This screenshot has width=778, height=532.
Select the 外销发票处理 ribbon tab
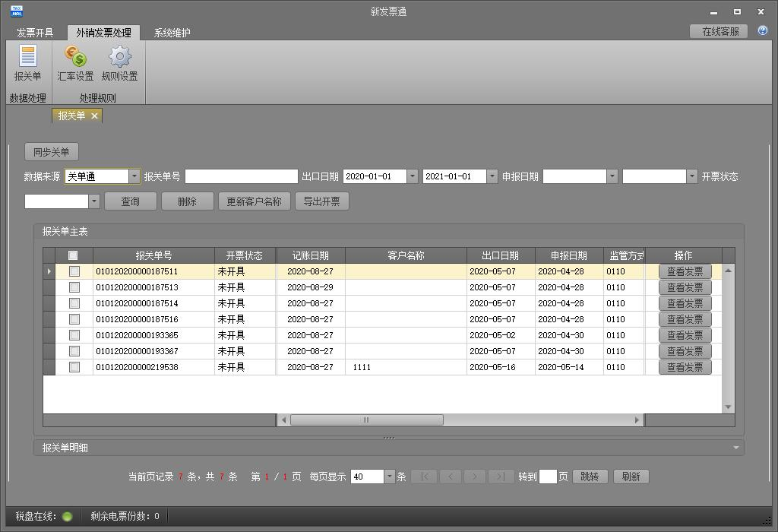(x=103, y=33)
